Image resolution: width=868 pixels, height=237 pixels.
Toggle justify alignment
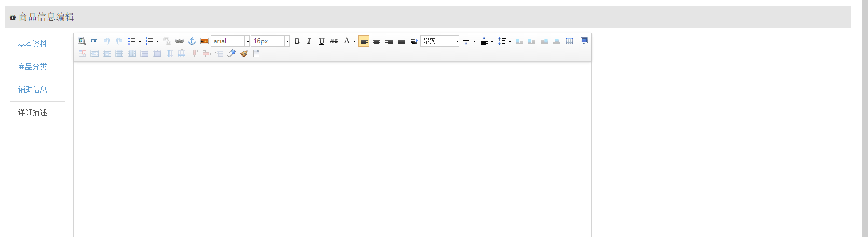point(402,41)
